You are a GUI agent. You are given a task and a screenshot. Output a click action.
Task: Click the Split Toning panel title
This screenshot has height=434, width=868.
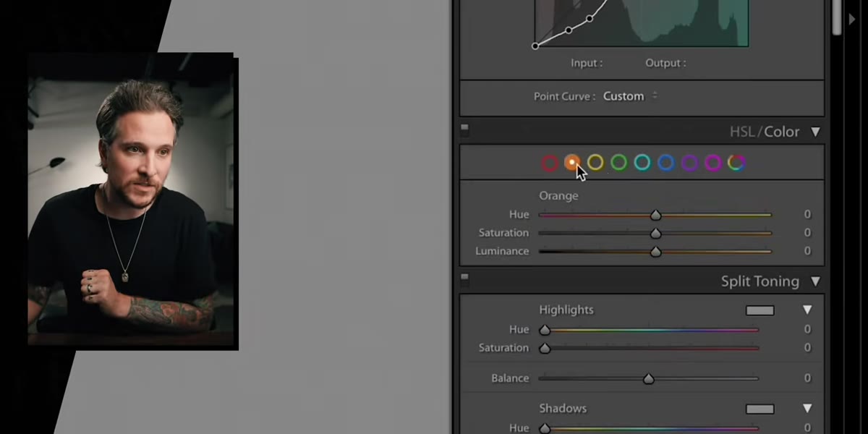(x=760, y=281)
